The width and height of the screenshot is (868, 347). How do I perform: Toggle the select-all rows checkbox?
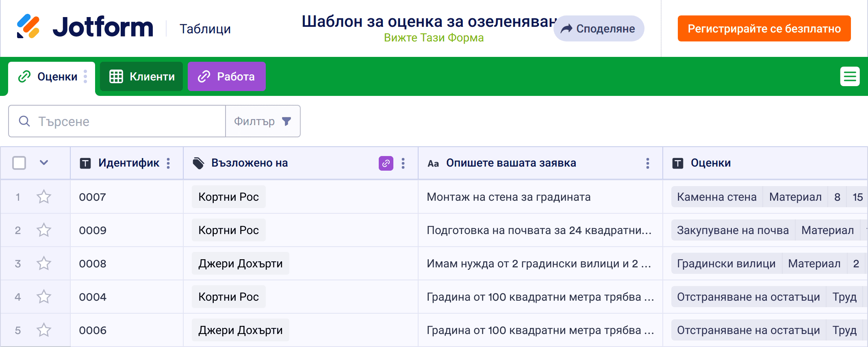(x=19, y=163)
